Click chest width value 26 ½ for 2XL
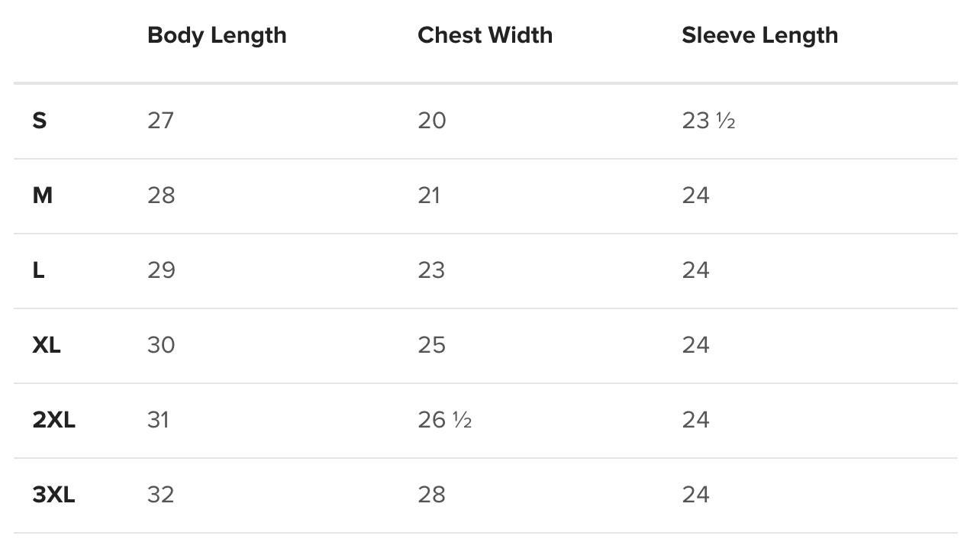The image size is (980, 539). coord(445,420)
